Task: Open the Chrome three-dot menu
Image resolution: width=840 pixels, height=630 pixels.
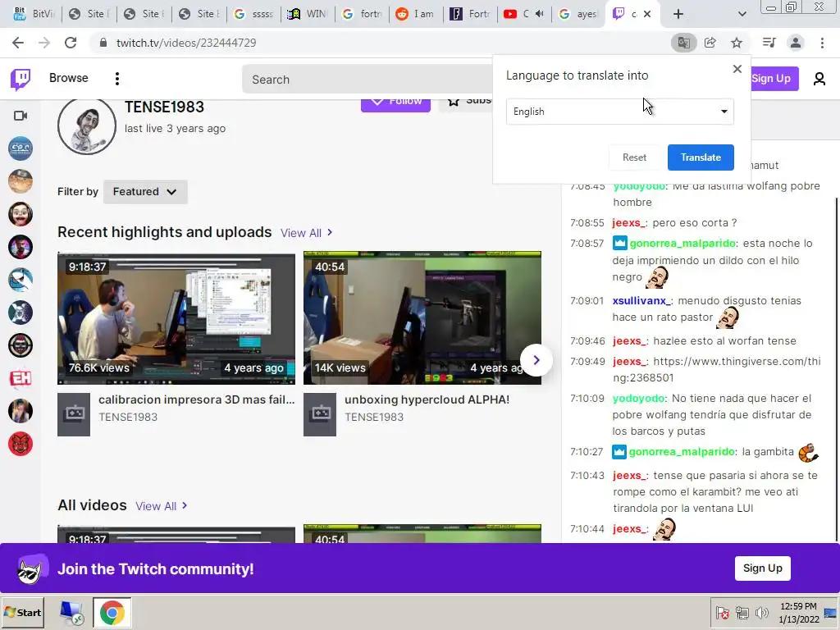Action: click(822, 43)
